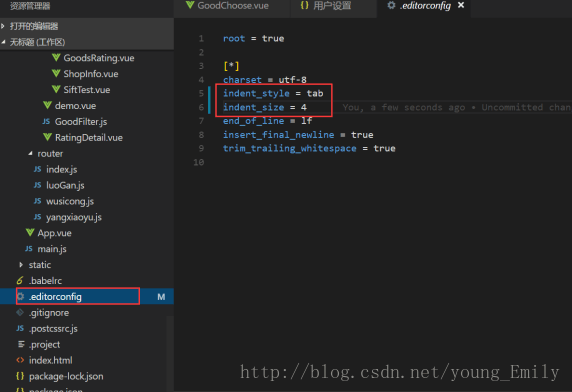Click JS icon beside yangxiaoyu.js

(x=38, y=217)
